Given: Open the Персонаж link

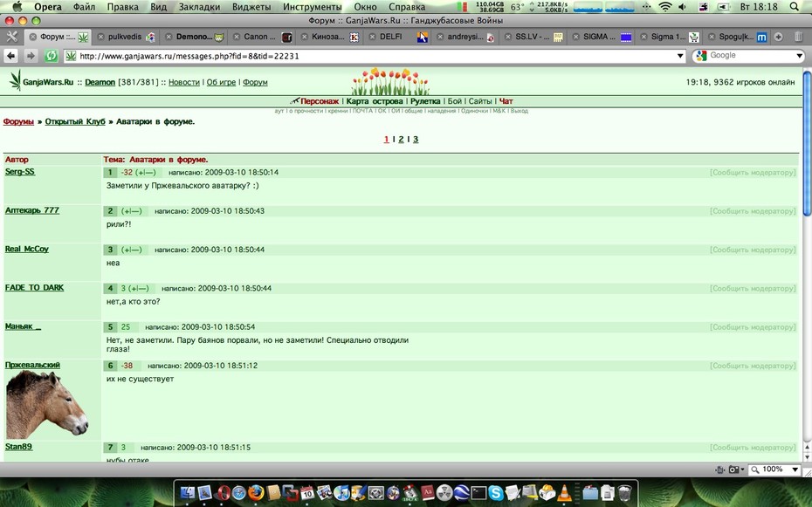Looking at the screenshot, I should [x=320, y=101].
